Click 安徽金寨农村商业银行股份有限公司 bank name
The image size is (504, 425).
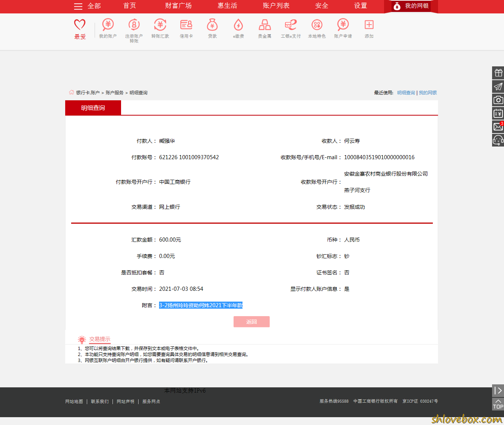tap(386, 174)
